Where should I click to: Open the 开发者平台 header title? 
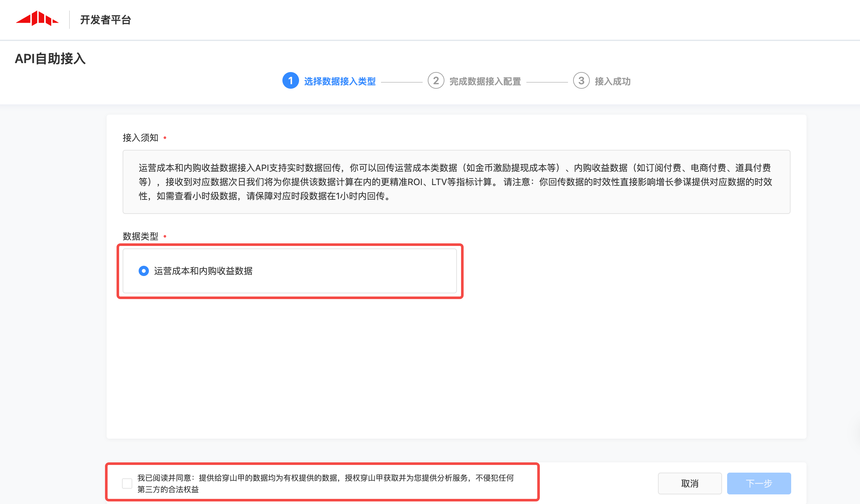tap(105, 20)
